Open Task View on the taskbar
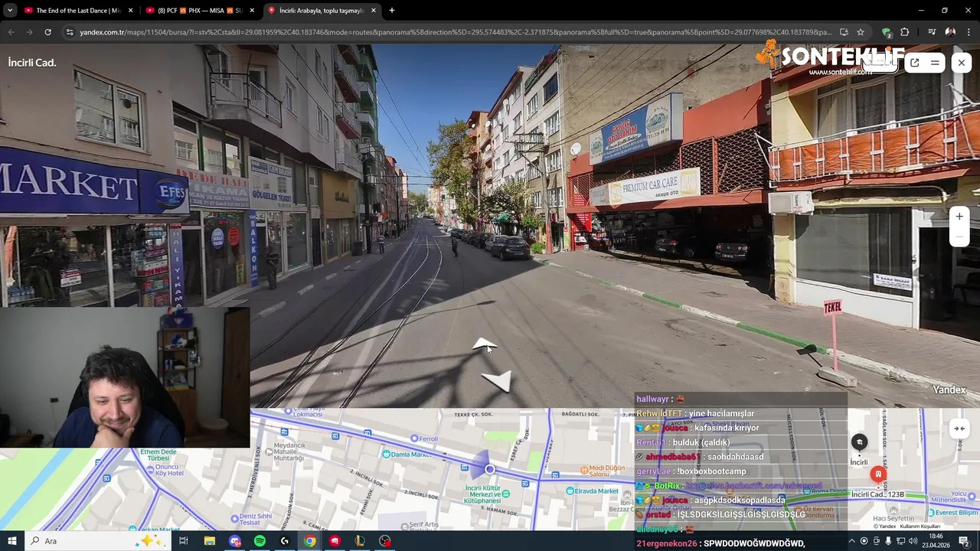 184,541
